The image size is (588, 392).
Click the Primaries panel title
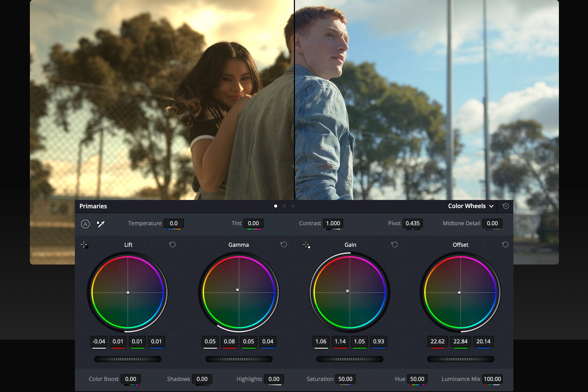click(93, 206)
